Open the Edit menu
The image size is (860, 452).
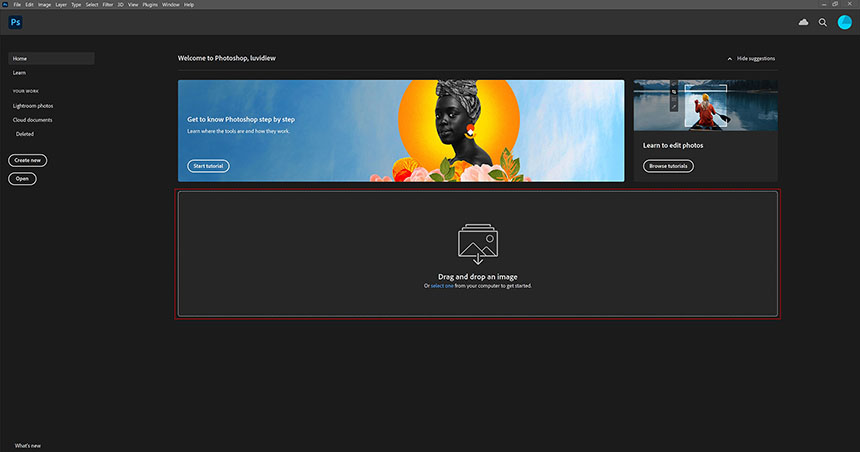(x=29, y=4)
